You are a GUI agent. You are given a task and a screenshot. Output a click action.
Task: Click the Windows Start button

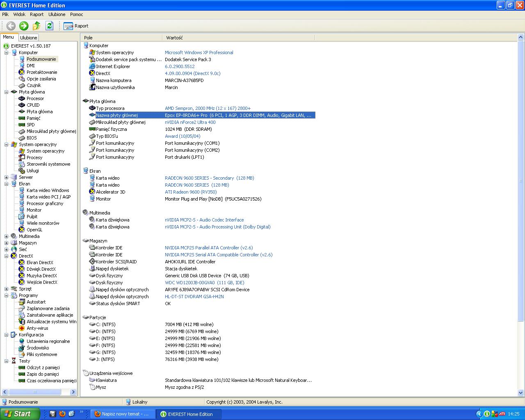20,414
